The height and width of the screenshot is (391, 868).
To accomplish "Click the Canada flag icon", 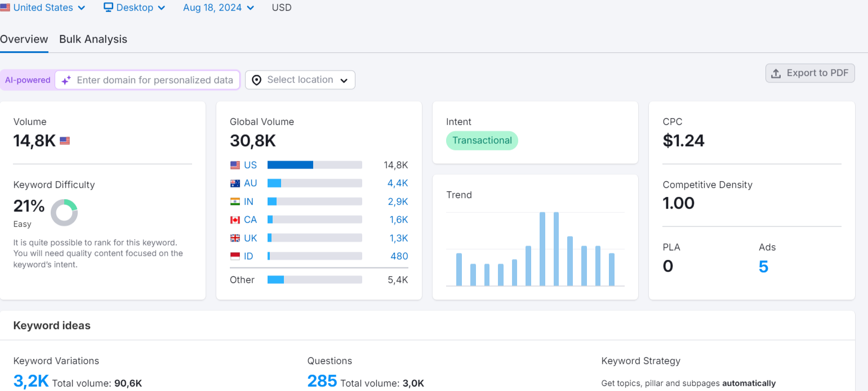I will click(235, 219).
